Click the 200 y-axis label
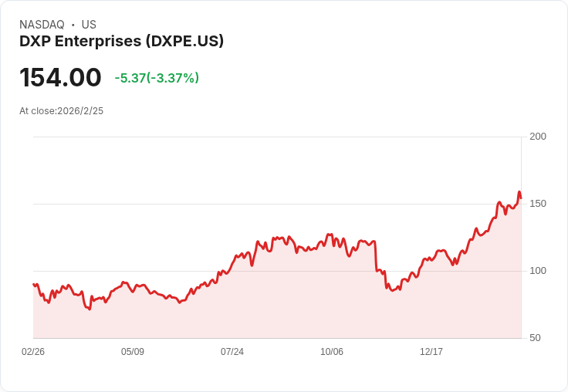568x392 pixels. pos(538,137)
